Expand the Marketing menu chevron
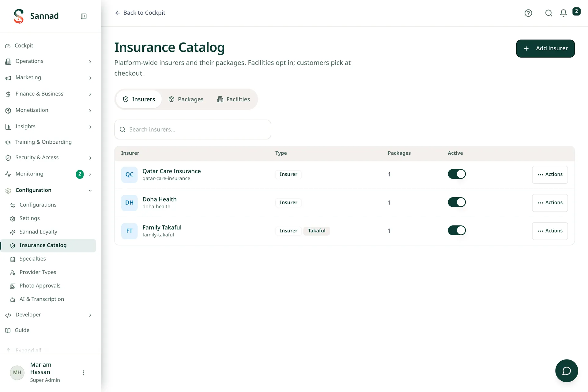This screenshot has width=588, height=392. pos(90,78)
